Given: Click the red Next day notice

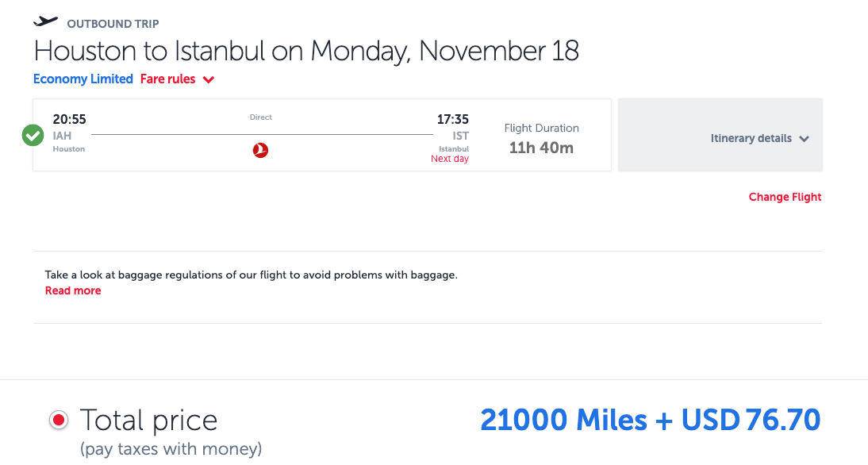Looking at the screenshot, I should pos(450,159).
